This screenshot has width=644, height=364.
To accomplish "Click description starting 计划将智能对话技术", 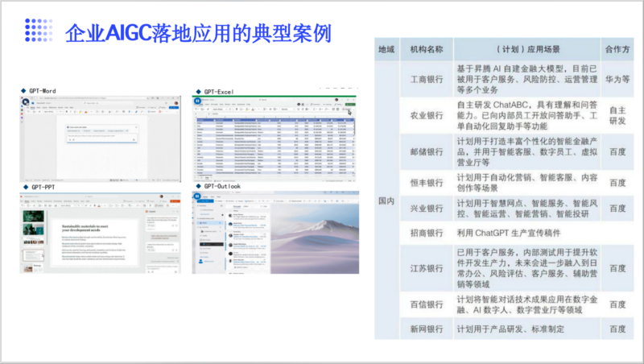I will pos(527,304).
